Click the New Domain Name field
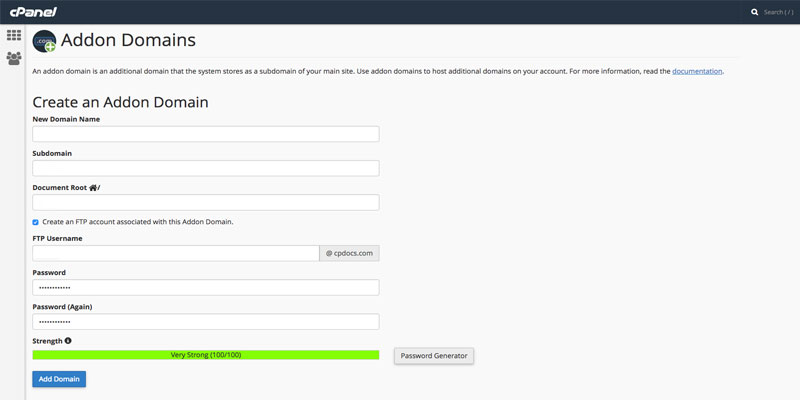This screenshot has height=400, width=800. click(x=206, y=134)
